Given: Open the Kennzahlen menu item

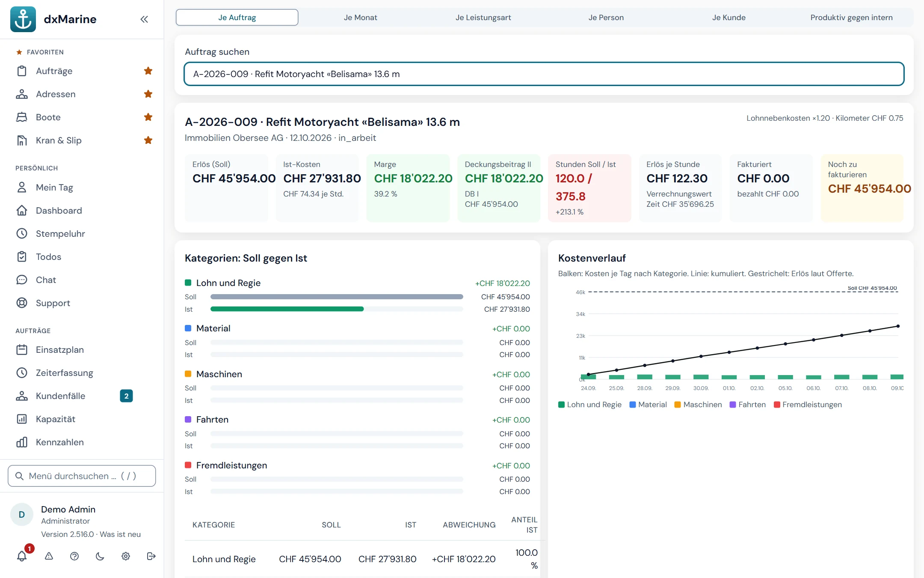Looking at the screenshot, I should pyautogui.click(x=82, y=442).
